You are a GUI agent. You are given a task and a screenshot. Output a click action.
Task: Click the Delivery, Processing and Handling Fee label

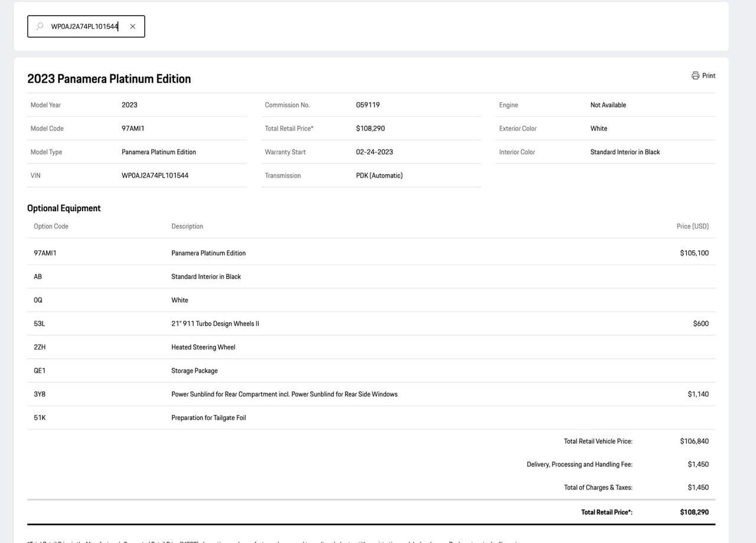(579, 465)
